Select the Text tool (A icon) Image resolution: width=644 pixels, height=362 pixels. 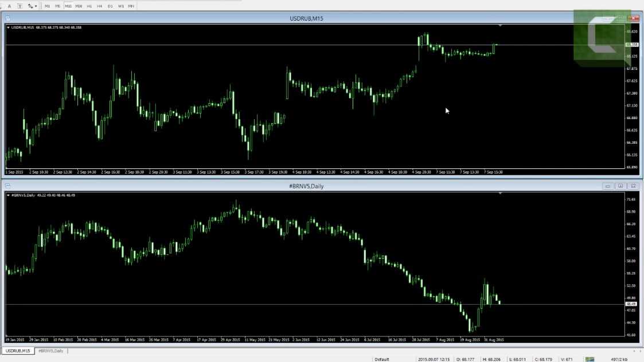point(9,6)
